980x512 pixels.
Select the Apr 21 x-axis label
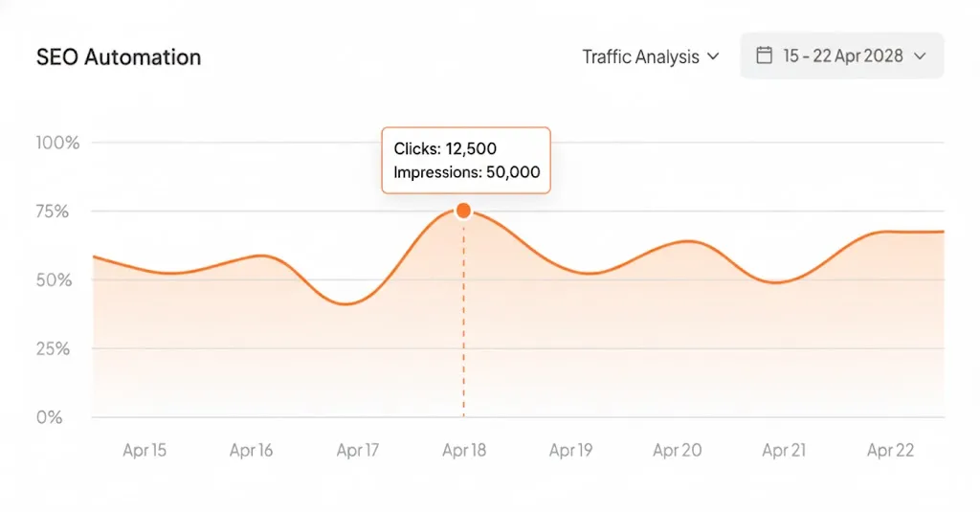coord(784,450)
